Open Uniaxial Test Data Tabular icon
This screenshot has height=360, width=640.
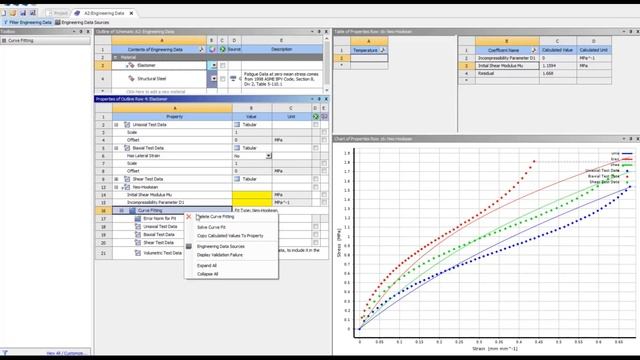[237, 124]
